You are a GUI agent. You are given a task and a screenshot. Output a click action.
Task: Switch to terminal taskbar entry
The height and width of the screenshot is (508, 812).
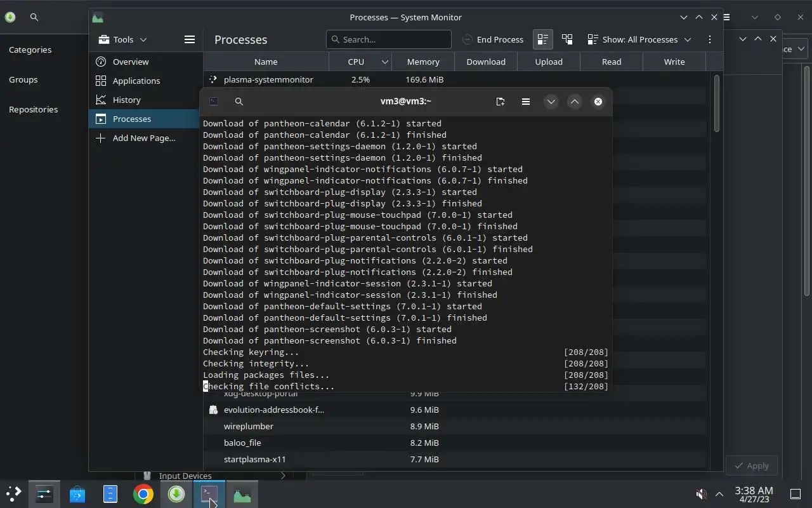209,493
